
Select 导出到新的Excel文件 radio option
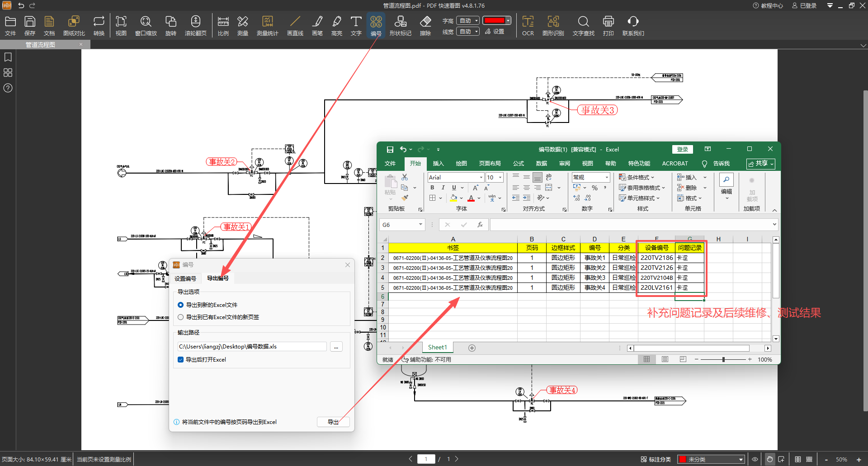coord(181,305)
